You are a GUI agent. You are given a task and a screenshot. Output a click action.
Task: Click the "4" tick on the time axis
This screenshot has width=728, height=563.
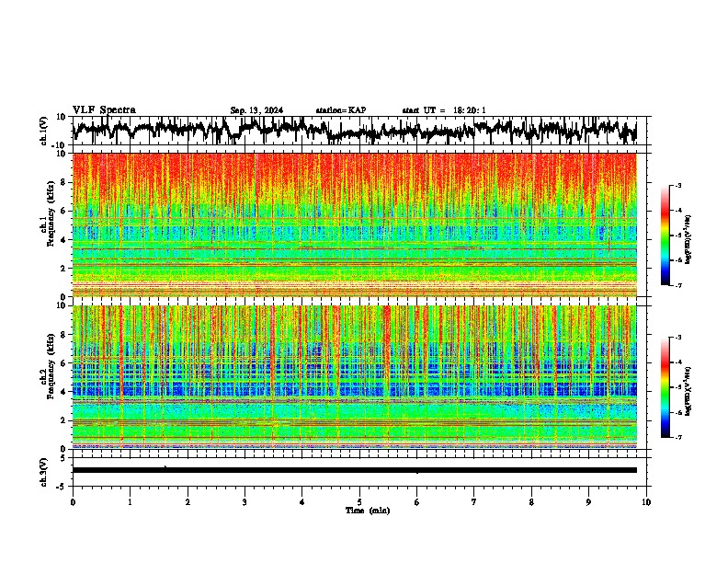pos(302,502)
